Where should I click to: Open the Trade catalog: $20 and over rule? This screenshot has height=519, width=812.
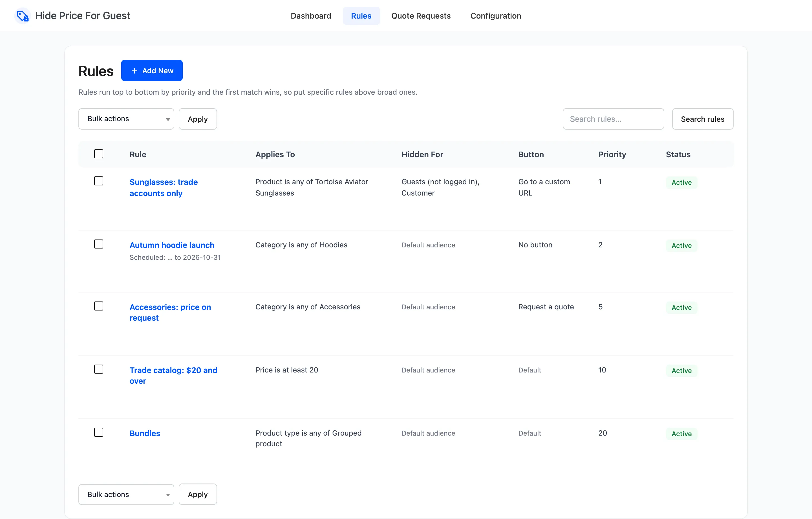click(x=173, y=375)
